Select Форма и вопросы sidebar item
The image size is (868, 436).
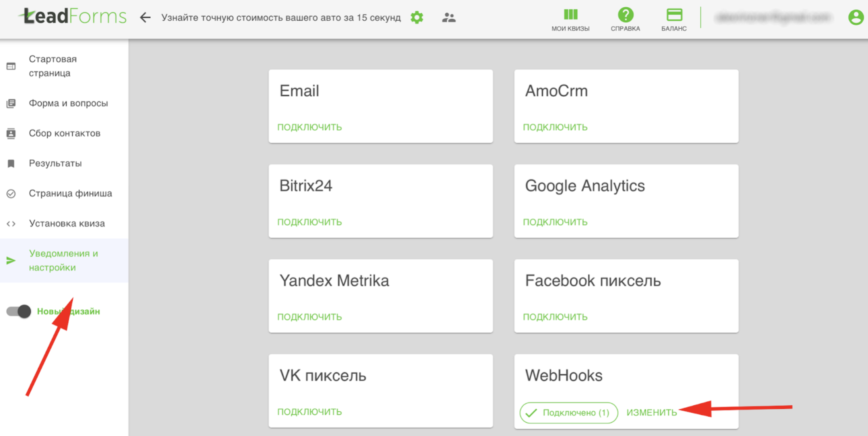point(68,103)
